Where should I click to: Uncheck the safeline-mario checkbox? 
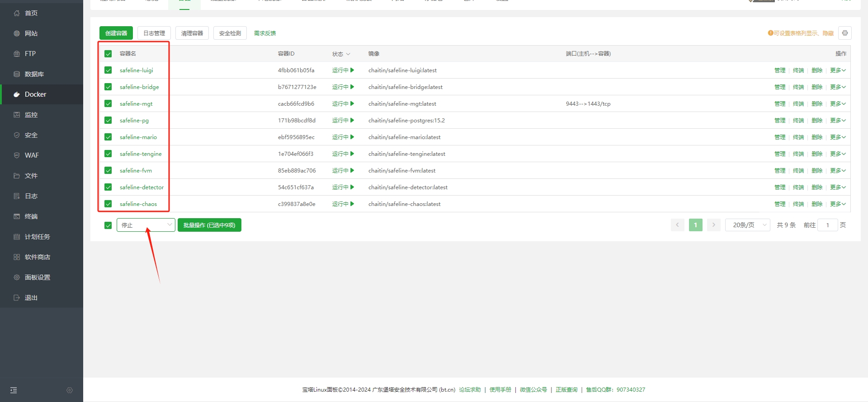tap(108, 137)
